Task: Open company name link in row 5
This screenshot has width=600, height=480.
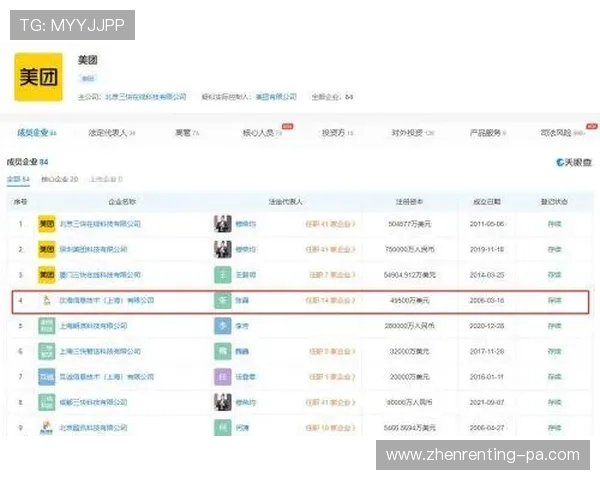Action: (93, 326)
